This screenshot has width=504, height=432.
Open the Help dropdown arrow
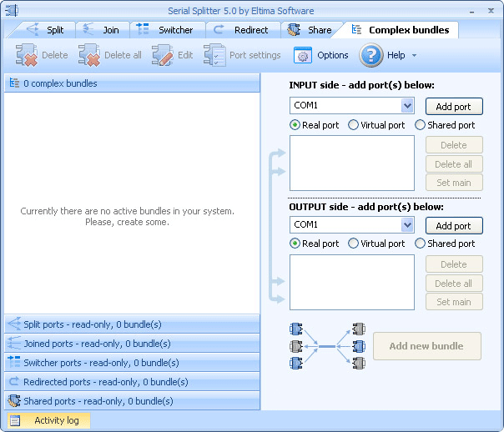415,56
